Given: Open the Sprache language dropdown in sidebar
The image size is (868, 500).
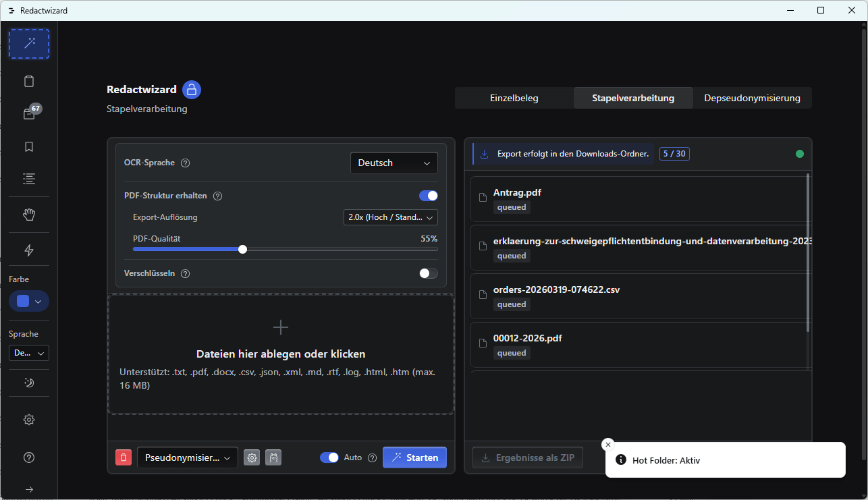Looking at the screenshot, I should point(29,353).
